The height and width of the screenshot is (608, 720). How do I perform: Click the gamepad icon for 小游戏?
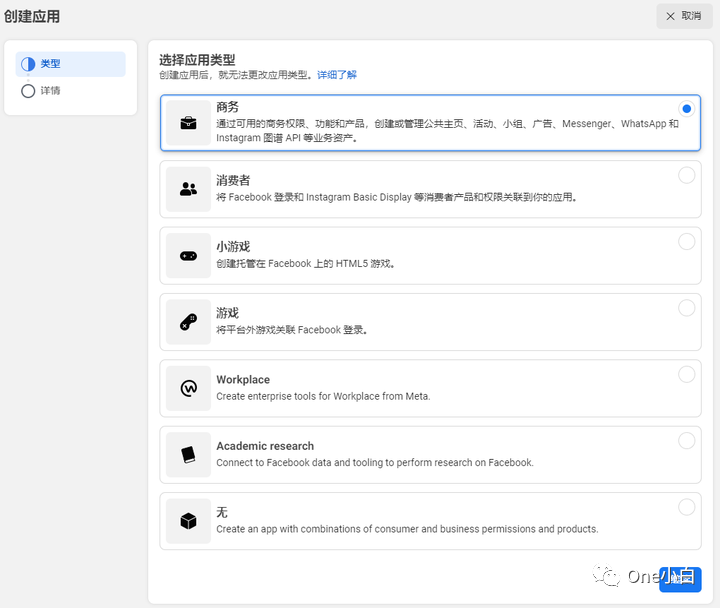pyautogui.click(x=188, y=256)
